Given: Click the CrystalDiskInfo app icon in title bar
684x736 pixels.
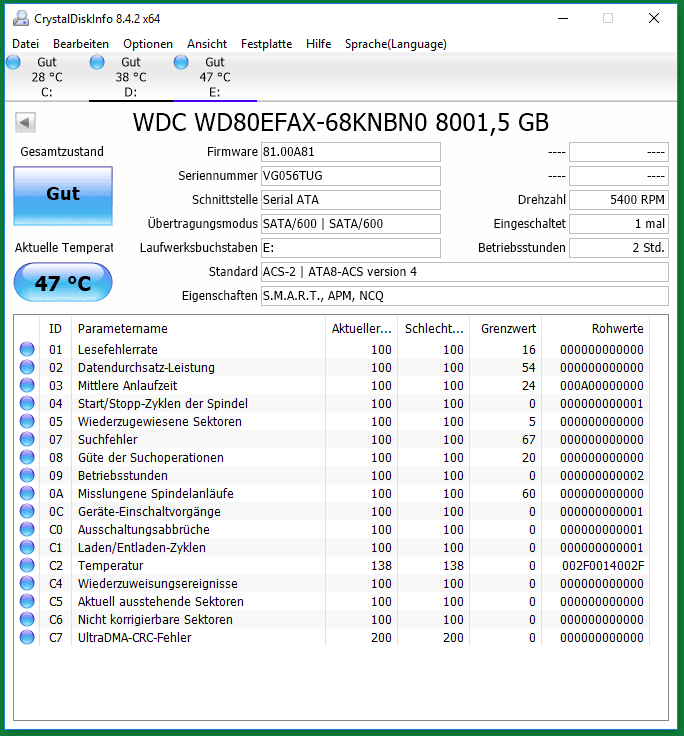Looking at the screenshot, I should [20, 19].
